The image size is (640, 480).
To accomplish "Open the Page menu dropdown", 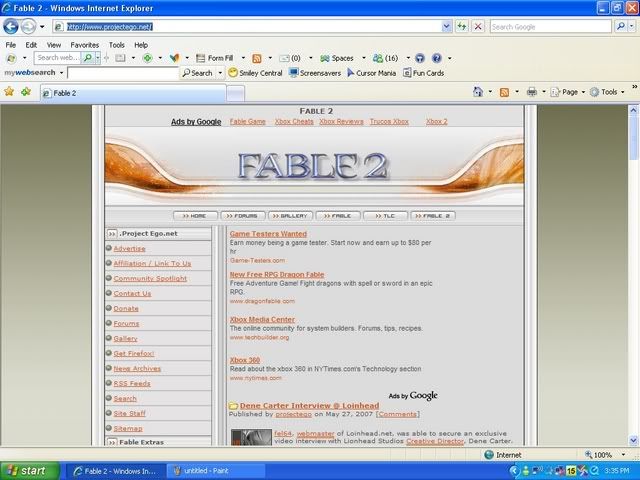I will [567, 92].
